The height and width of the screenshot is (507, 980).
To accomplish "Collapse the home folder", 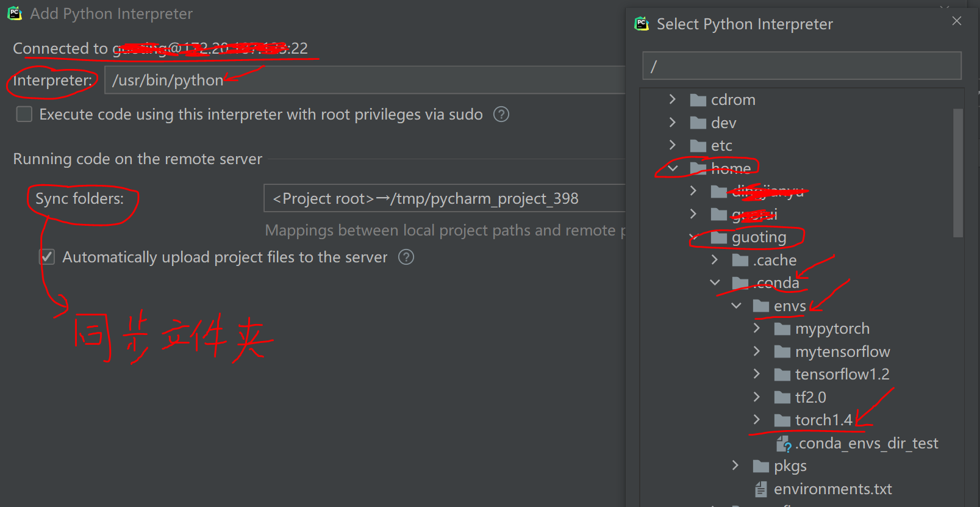I will pyautogui.click(x=673, y=168).
